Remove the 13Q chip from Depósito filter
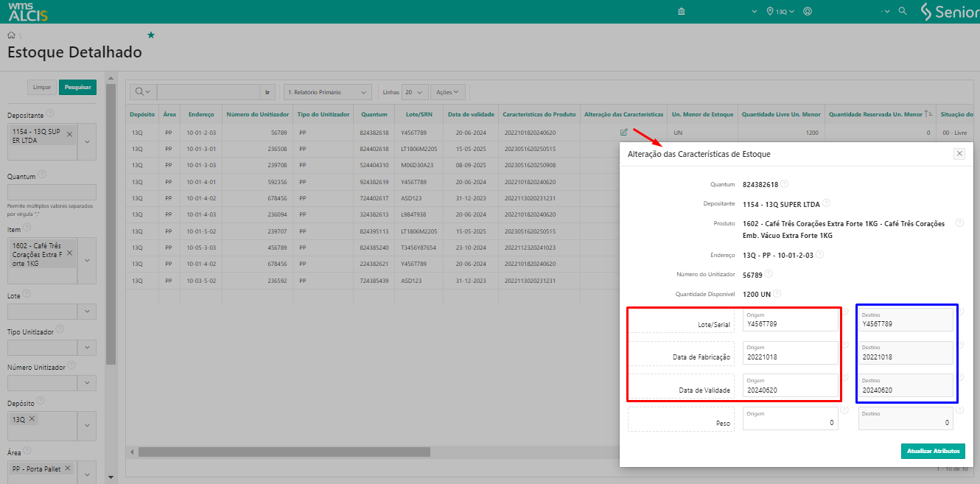 pos(32,419)
